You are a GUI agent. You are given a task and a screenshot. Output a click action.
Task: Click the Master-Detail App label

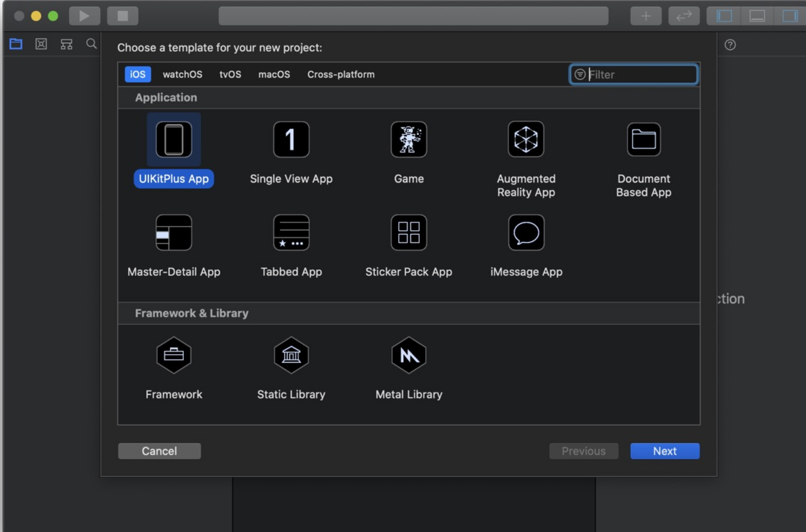[x=174, y=272]
